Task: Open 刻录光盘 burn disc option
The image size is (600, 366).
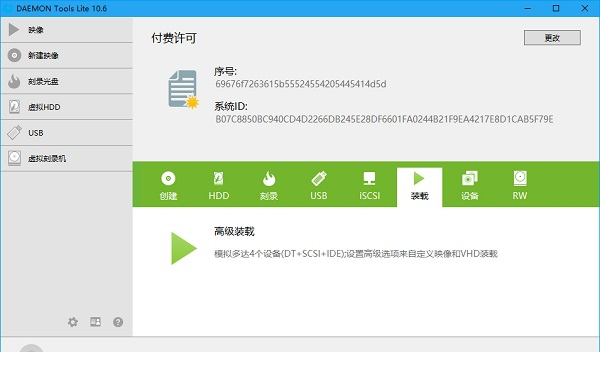Action: 67,81
